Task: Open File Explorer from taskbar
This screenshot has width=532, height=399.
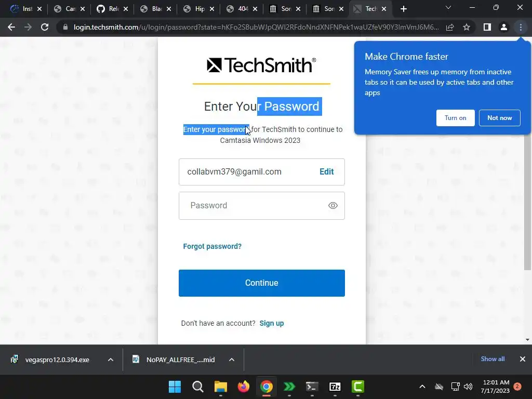Action: pos(220,387)
